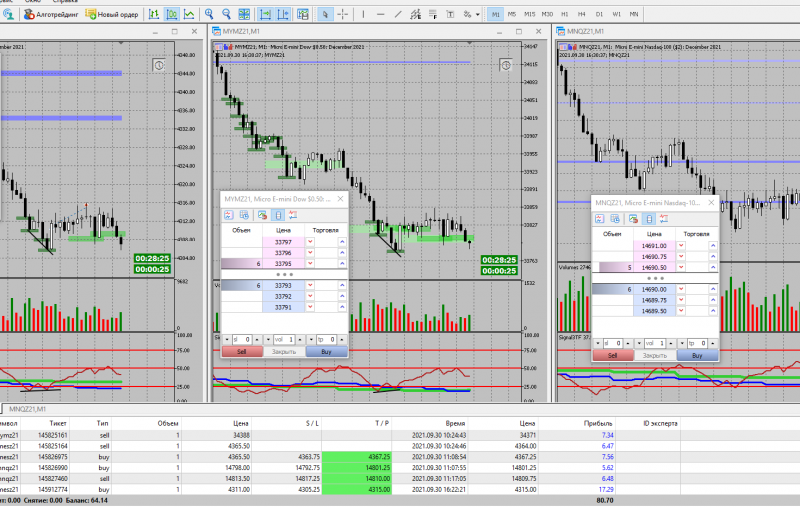This screenshot has width=800, height=507.
Task: Zoom in on the chart
Action: 209,14
